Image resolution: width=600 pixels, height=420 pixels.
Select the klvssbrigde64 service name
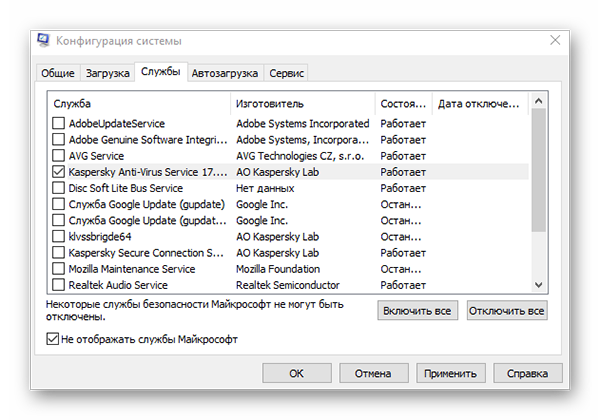[x=100, y=237]
